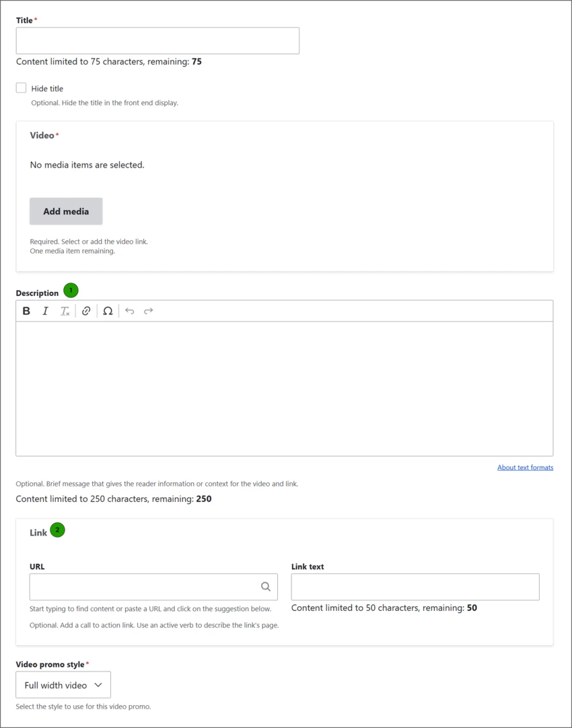
Task: Click the Add media button
Action: pos(66,211)
